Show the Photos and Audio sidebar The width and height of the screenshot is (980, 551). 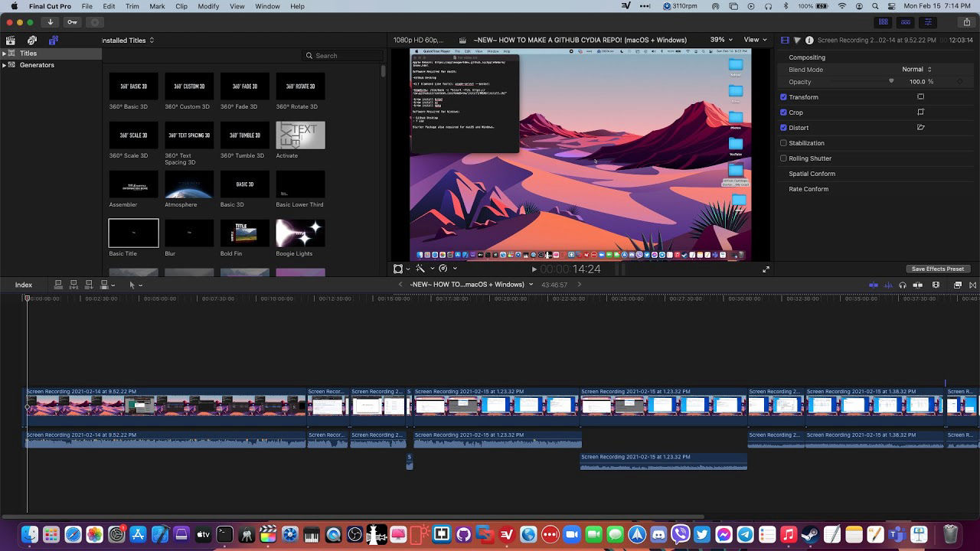tap(32, 41)
